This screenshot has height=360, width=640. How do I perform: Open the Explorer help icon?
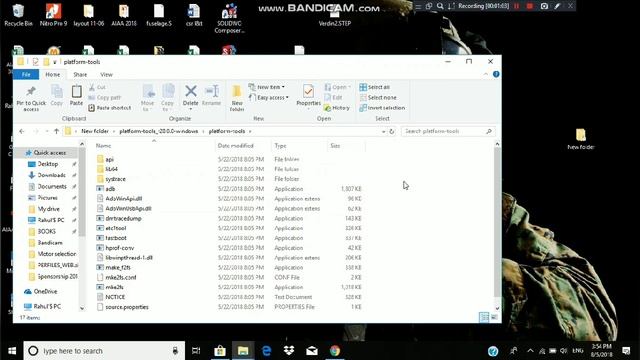496,74
